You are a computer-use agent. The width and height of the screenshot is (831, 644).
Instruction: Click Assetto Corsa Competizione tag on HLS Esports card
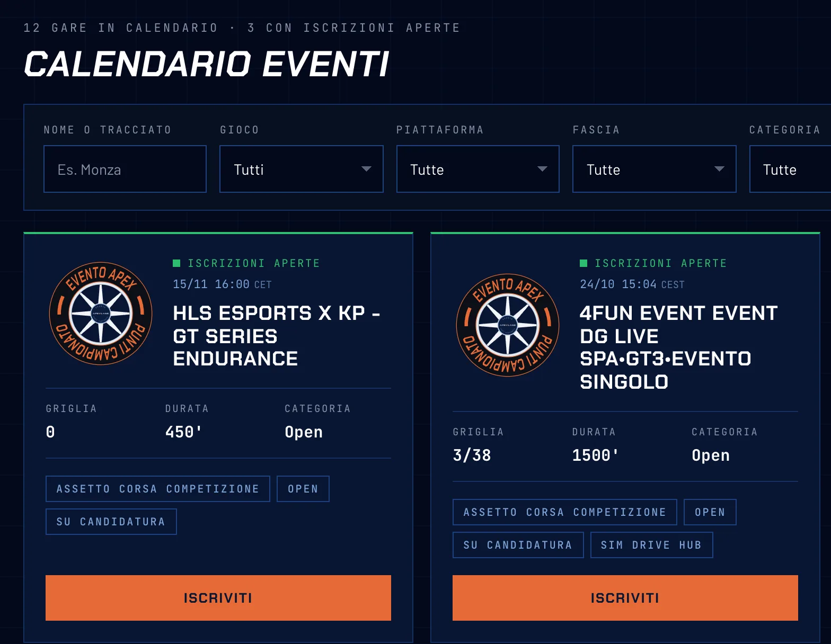158,489
